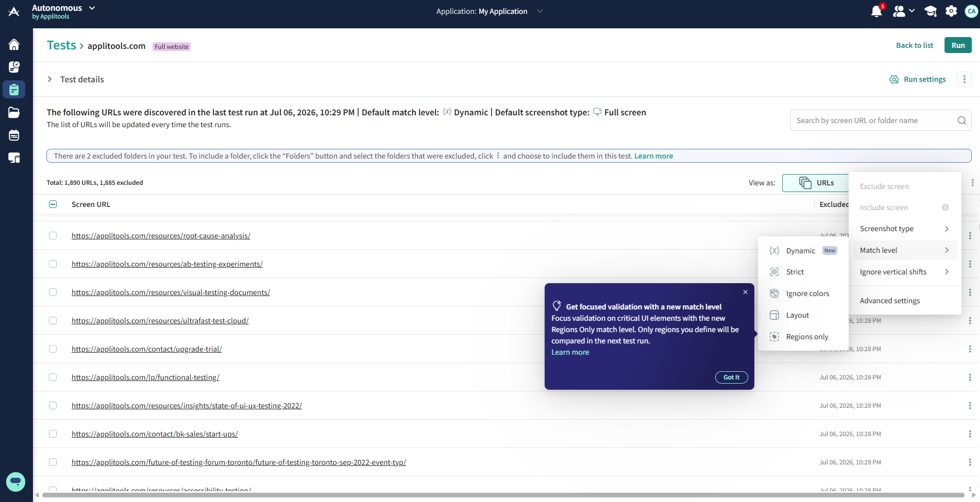Expand the Test details section
Screen dimensions: 980x502
click(49, 79)
